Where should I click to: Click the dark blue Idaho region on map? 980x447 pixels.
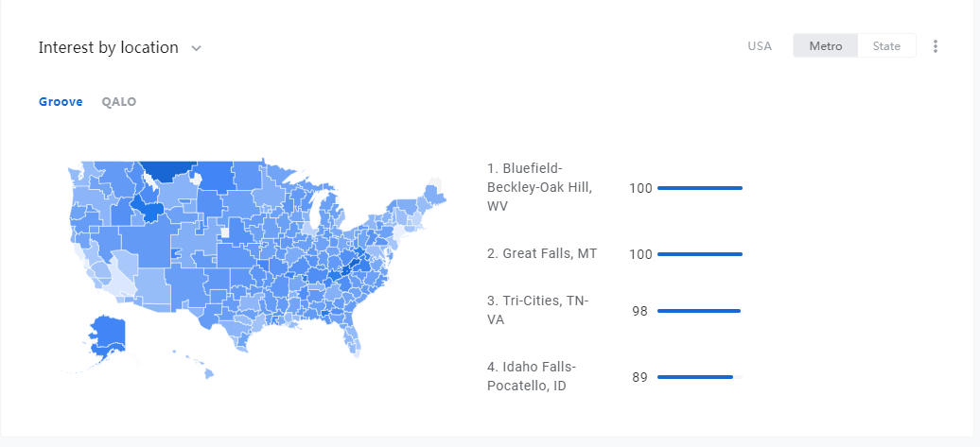[x=148, y=207]
